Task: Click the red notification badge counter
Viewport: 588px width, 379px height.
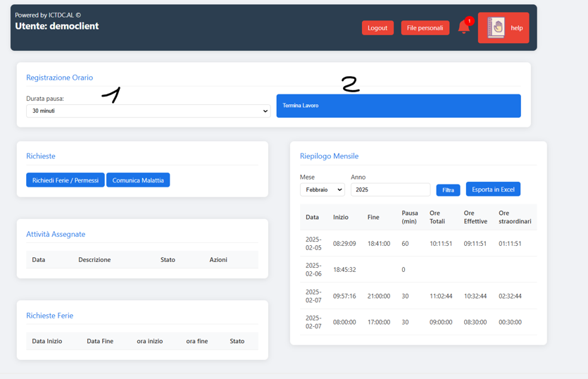Action: click(x=469, y=21)
